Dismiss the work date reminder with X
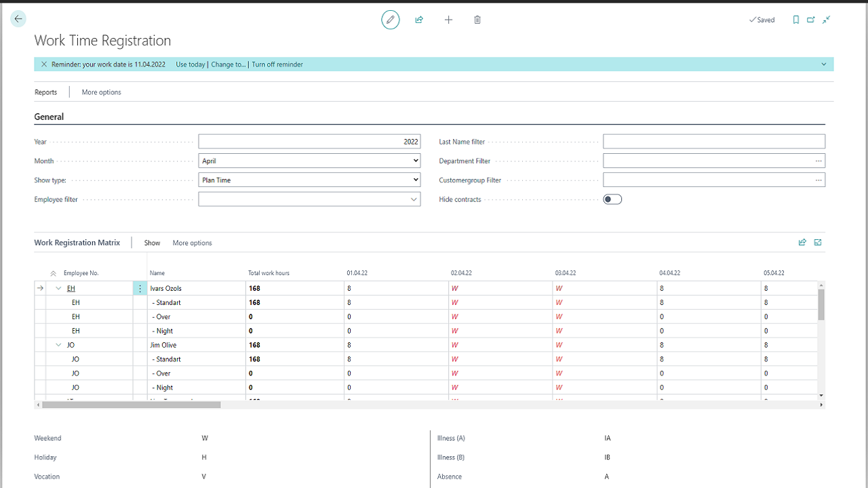The width and height of the screenshot is (868, 488). (44, 64)
